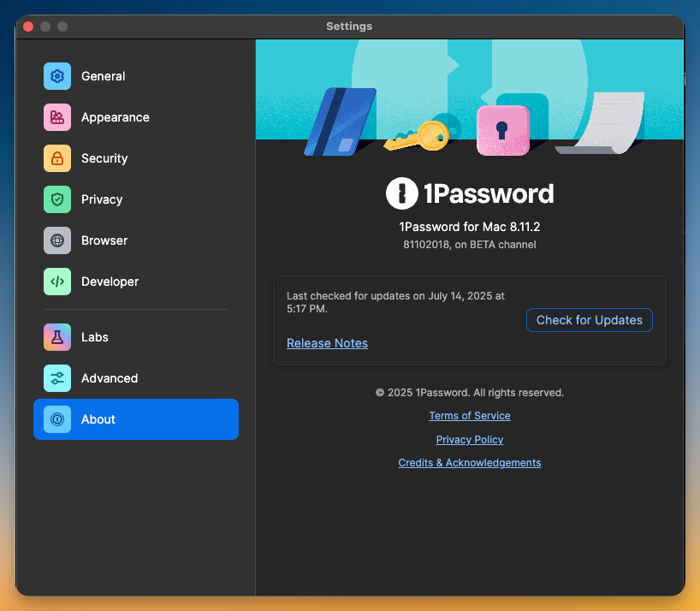Select the Browser globe icon
The width and height of the screenshot is (700, 611).
point(57,240)
